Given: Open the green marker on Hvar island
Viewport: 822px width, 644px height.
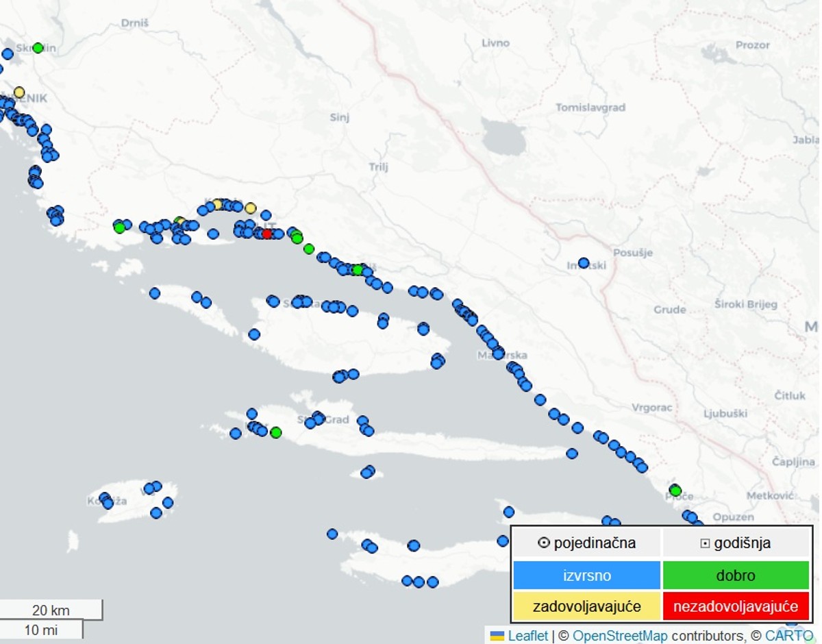Looking at the screenshot, I should pos(276,432).
